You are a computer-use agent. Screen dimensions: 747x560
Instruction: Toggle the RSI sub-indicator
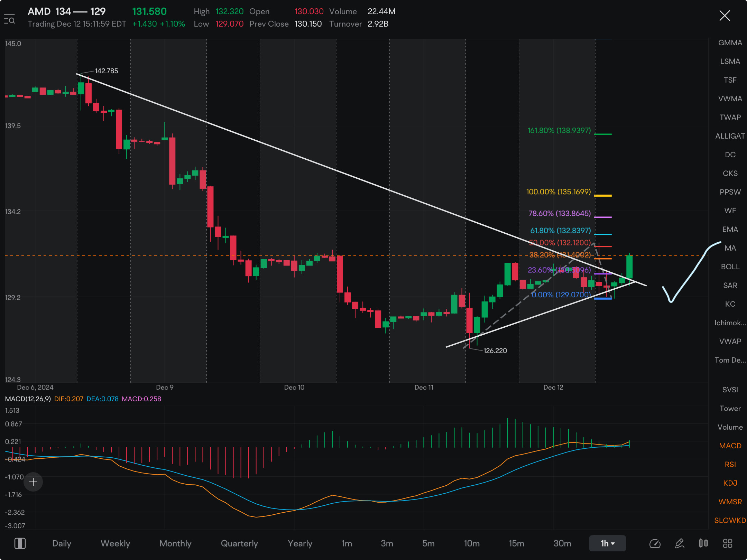[x=730, y=465]
